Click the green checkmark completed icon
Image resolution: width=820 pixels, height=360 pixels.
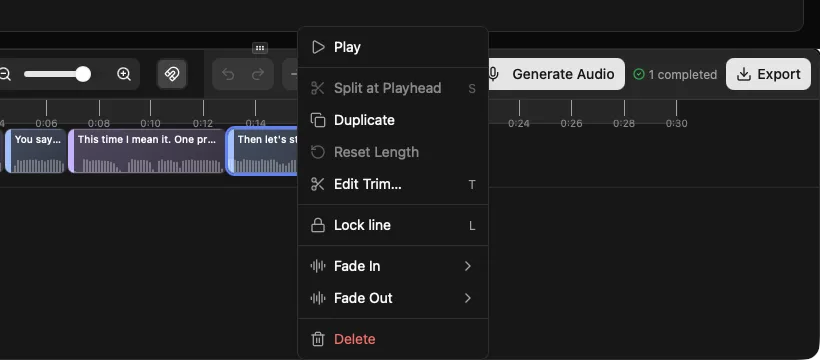[x=639, y=75]
